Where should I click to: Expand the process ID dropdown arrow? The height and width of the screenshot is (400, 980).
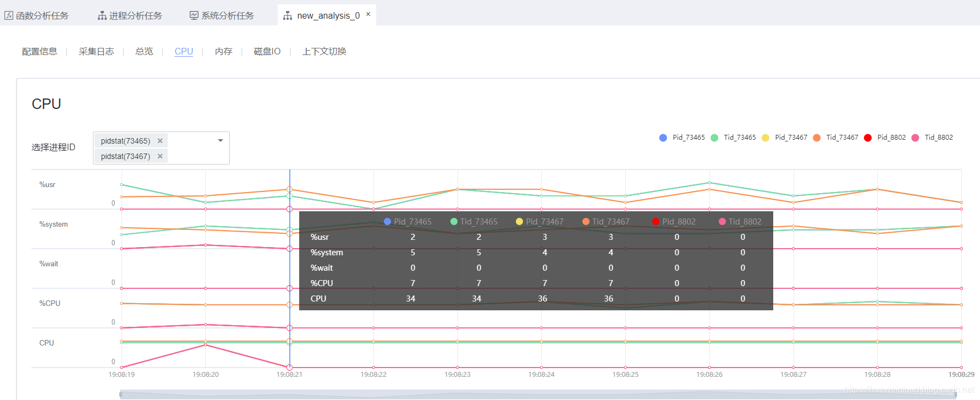[221, 141]
